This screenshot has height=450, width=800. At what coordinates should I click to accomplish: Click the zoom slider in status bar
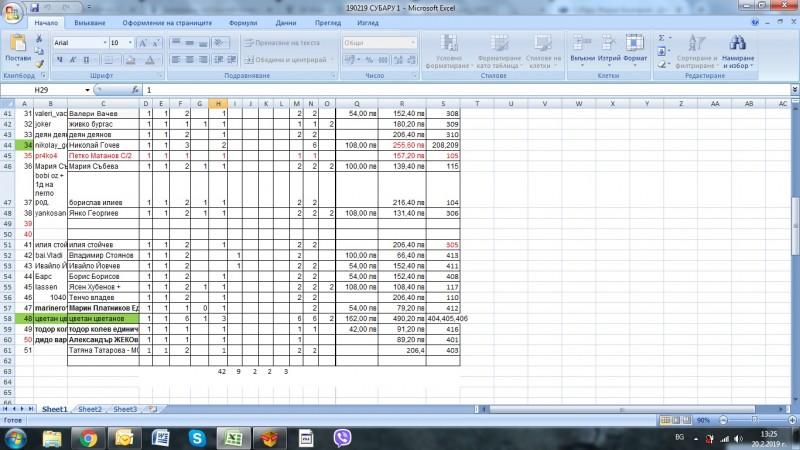754,420
